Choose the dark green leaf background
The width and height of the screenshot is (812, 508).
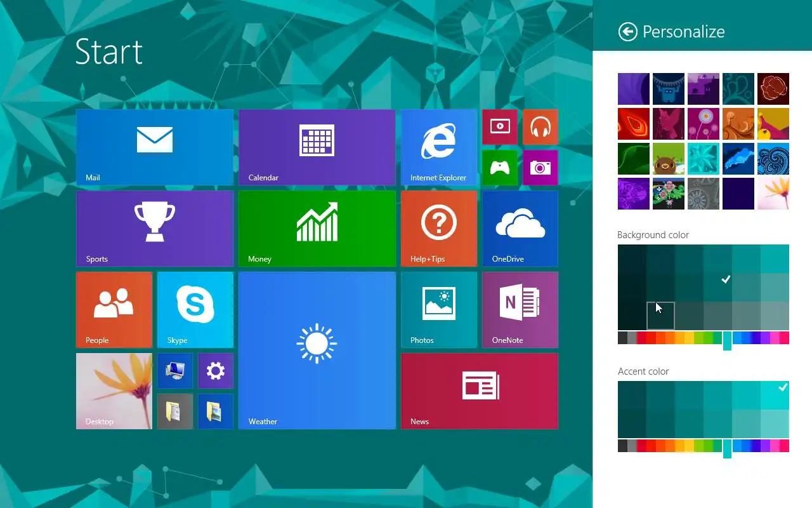[634, 159]
